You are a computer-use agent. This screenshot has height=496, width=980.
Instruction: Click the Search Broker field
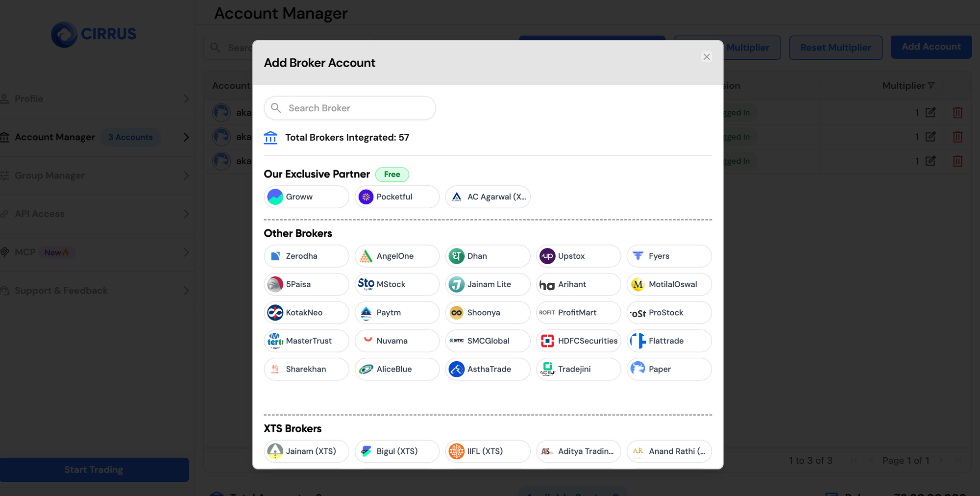tap(350, 108)
